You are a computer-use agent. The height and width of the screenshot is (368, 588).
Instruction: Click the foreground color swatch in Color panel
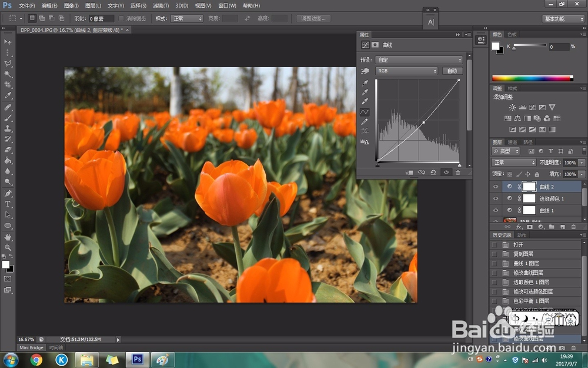tap(496, 46)
